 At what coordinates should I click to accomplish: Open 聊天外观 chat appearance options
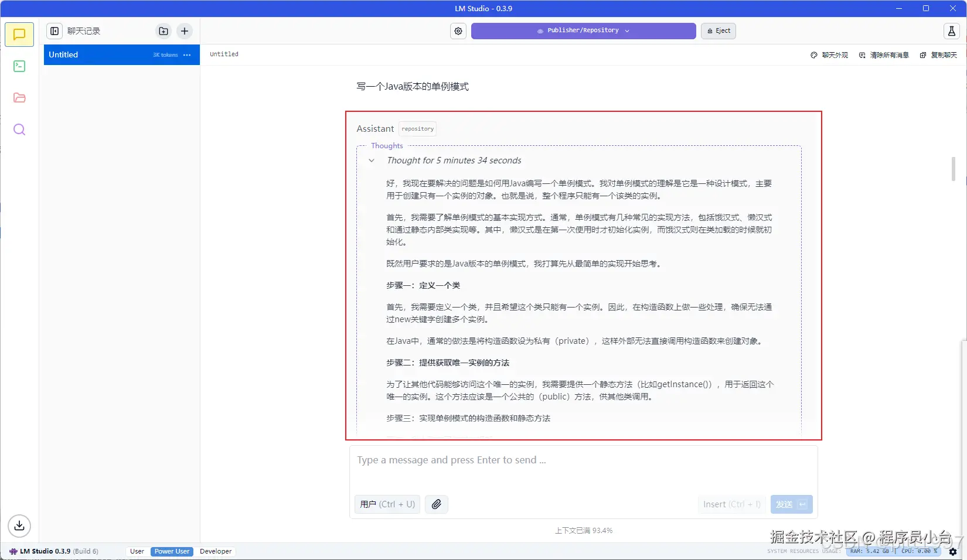pyautogui.click(x=829, y=54)
